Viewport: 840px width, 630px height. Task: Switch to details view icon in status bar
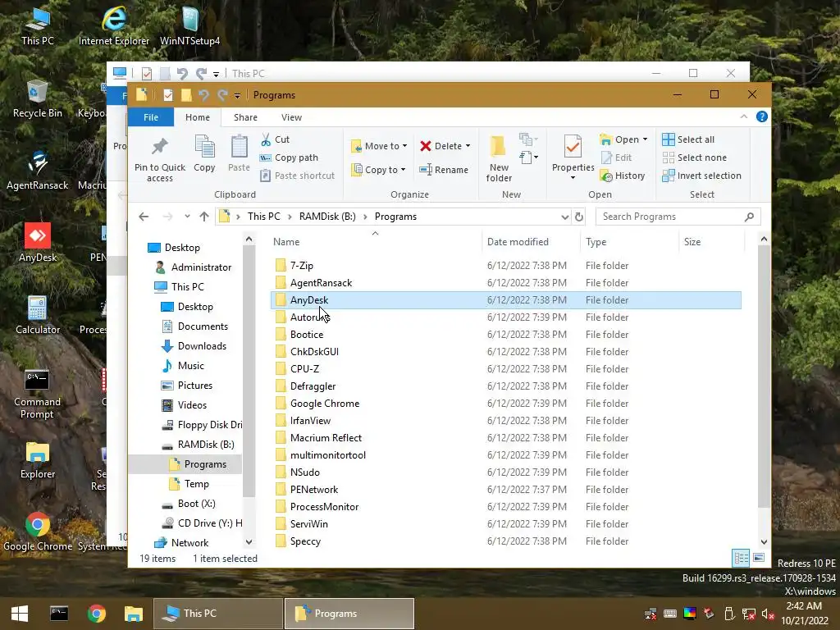click(741, 558)
